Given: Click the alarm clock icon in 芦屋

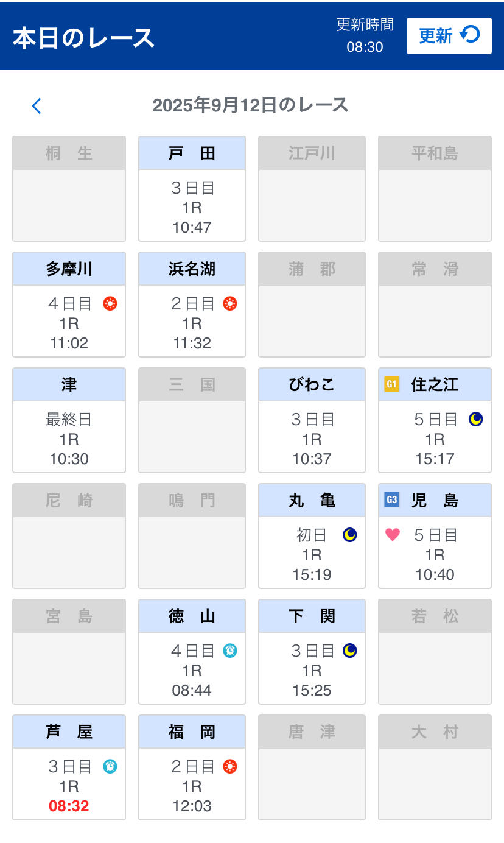Looking at the screenshot, I should (110, 766).
